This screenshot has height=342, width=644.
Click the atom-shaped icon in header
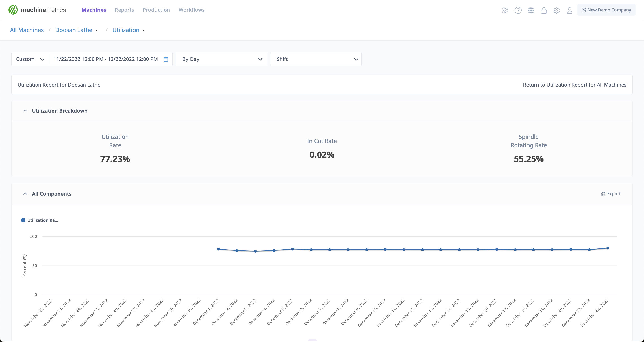pyautogui.click(x=505, y=10)
